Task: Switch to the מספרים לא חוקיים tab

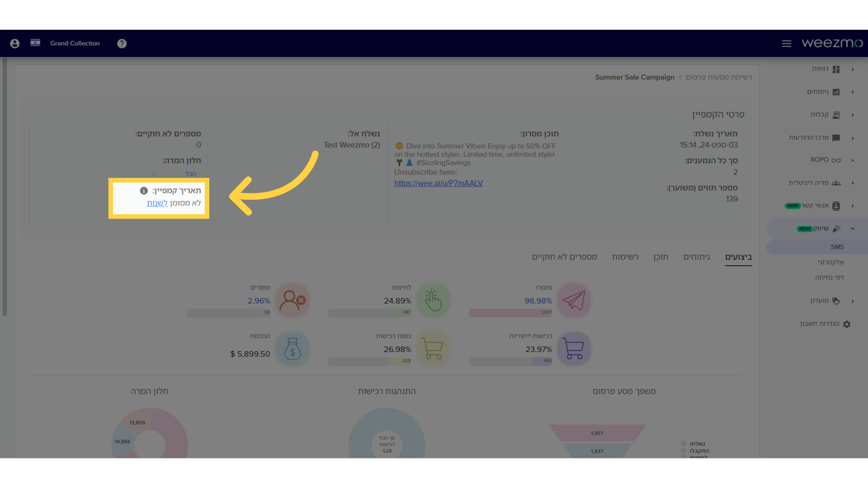Action: coord(564,257)
